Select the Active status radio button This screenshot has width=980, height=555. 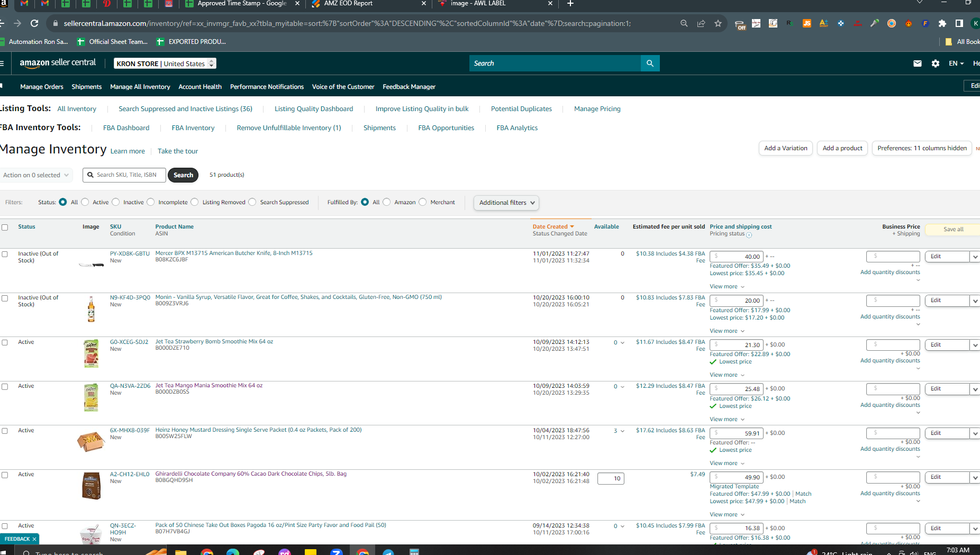pyautogui.click(x=85, y=202)
